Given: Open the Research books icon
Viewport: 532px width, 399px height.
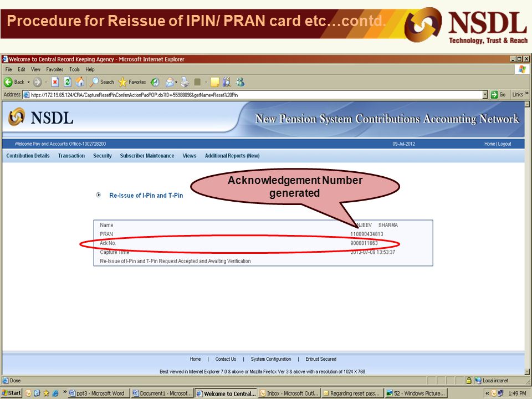Looking at the screenshot, I should click(x=227, y=82).
